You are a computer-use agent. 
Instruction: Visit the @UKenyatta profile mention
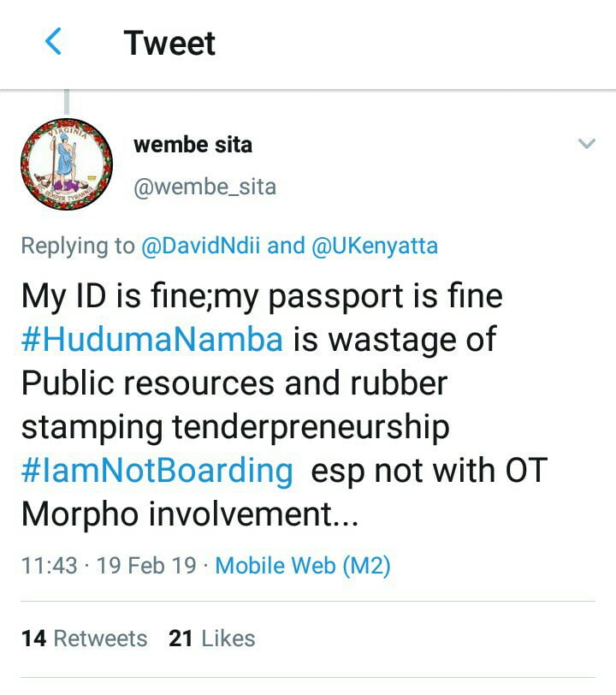[375, 247]
